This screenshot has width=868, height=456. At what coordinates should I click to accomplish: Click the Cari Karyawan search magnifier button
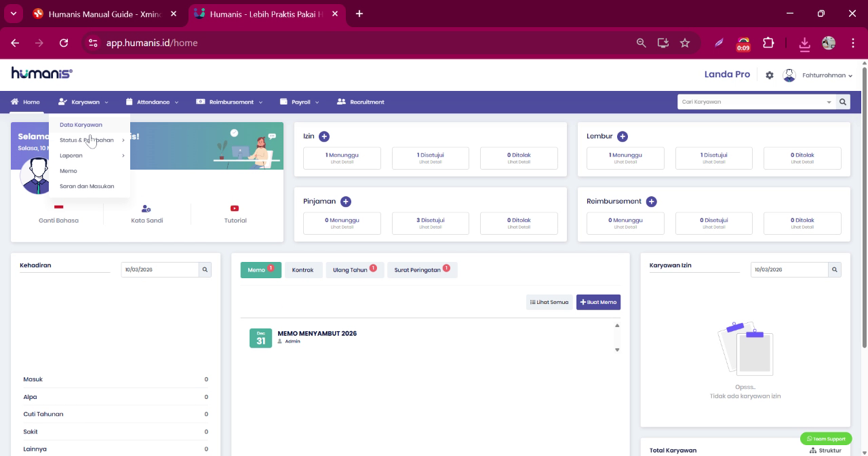pos(843,102)
